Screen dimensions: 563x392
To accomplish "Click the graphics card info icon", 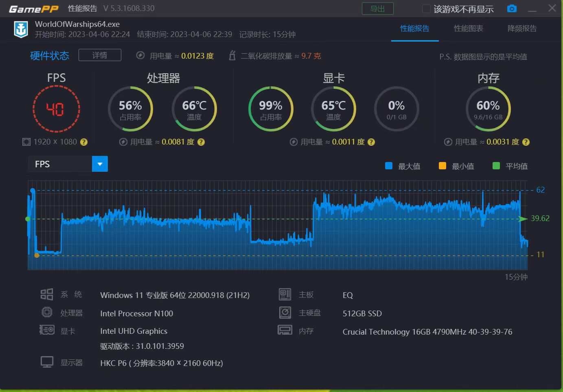I will click(x=47, y=330).
